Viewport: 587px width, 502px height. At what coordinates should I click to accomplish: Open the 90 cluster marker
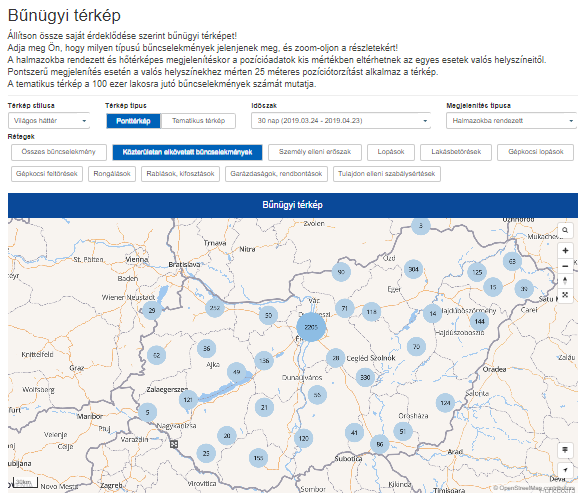(341, 272)
